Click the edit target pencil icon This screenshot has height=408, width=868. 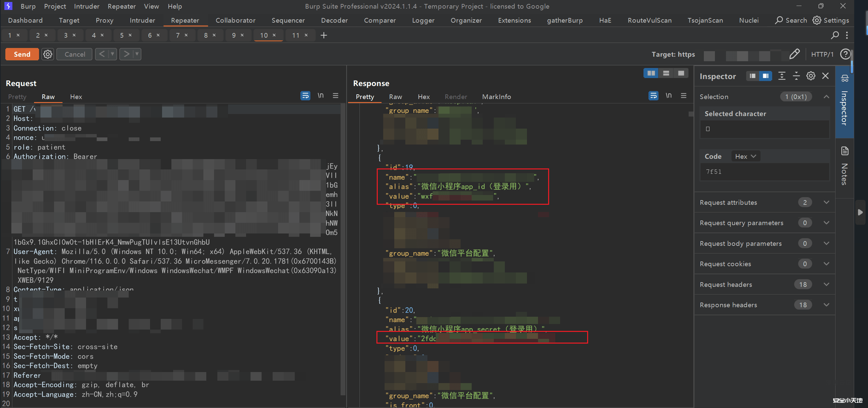pyautogui.click(x=794, y=54)
